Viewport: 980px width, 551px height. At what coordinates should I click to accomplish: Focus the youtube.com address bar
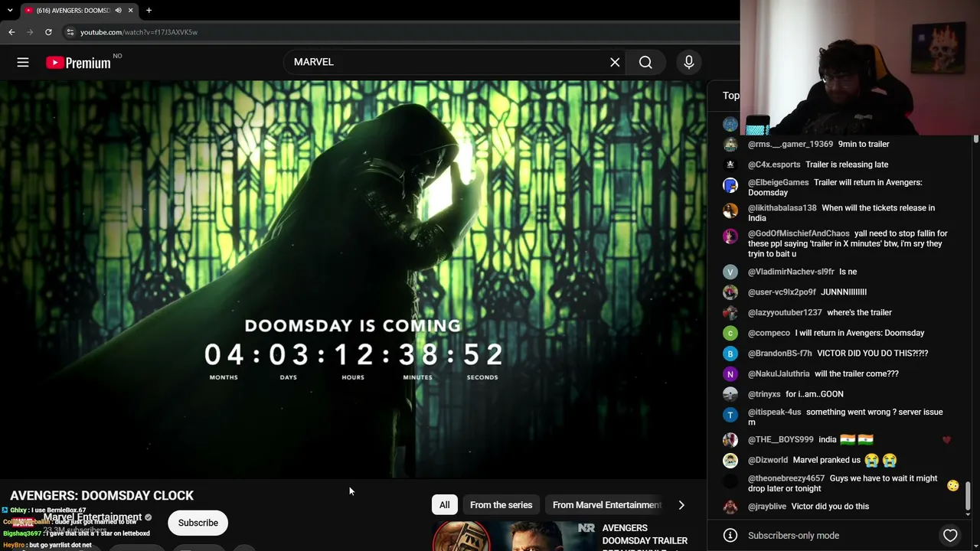click(398, 32)
